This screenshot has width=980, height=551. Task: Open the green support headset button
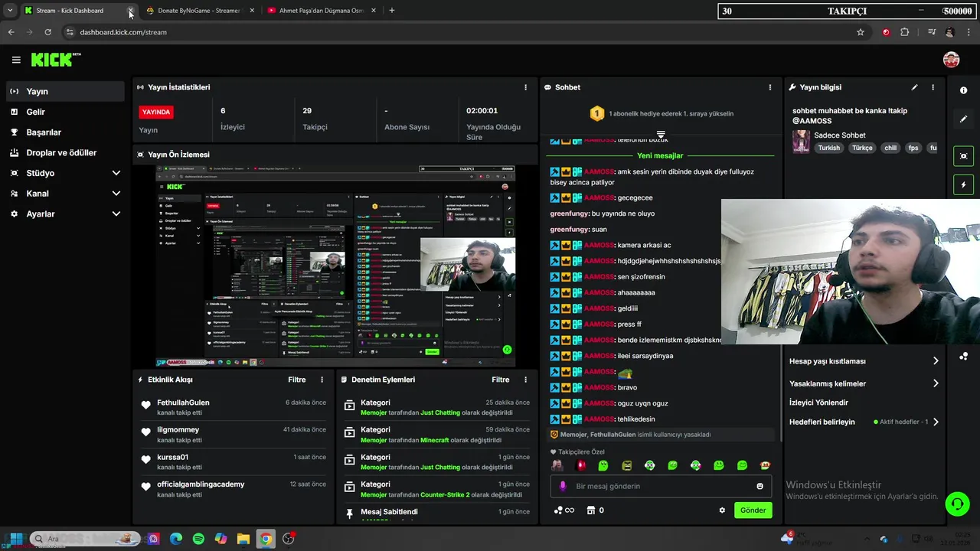point(957,504)
